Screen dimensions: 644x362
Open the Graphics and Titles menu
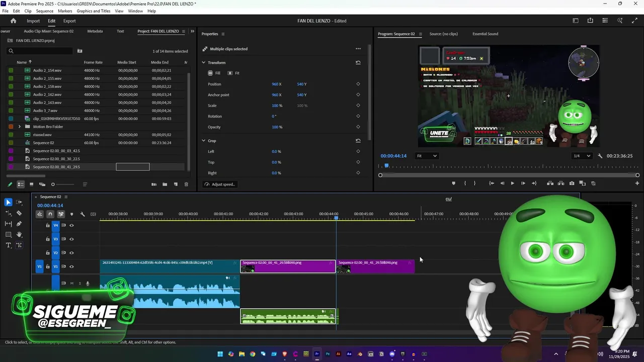pos(94,11)
